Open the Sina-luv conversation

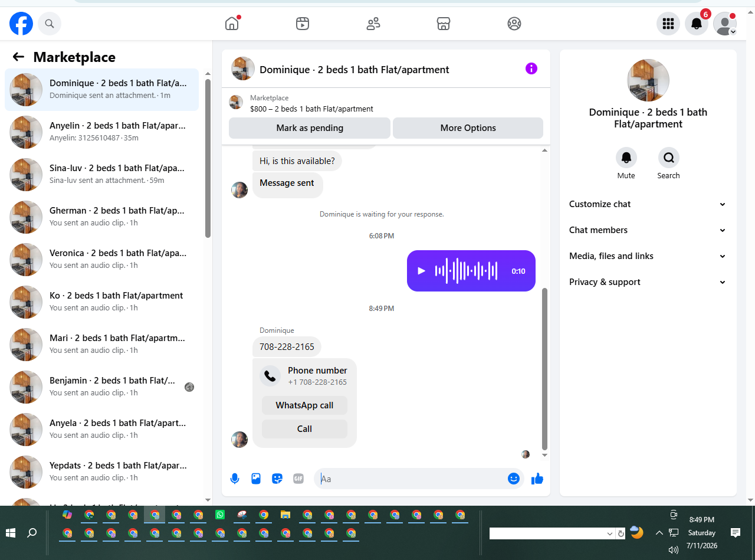[x=101, y=175]
